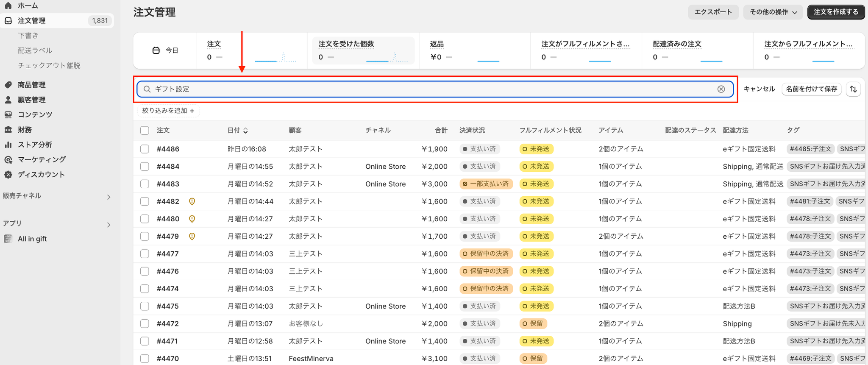Click the sort arrows icon button

point(853,89)
